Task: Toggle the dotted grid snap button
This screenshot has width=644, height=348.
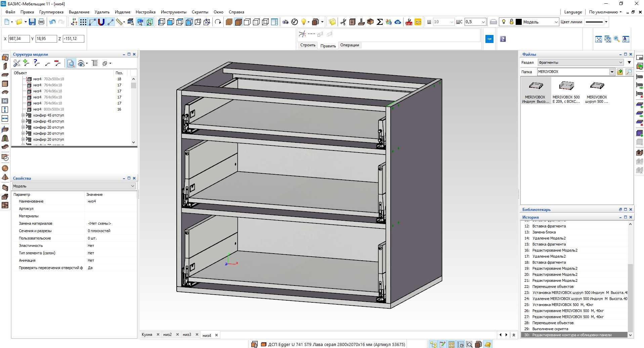Action: [x=83, y=22]
